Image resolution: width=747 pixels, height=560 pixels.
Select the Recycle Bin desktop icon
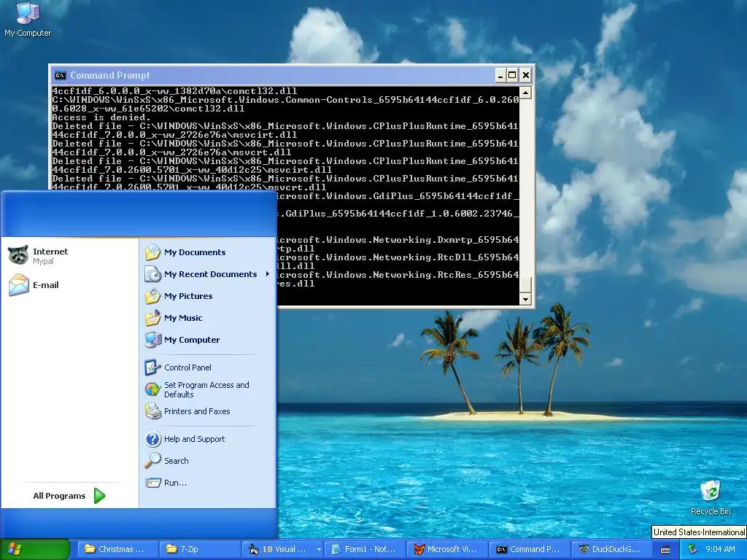(711, 497)
